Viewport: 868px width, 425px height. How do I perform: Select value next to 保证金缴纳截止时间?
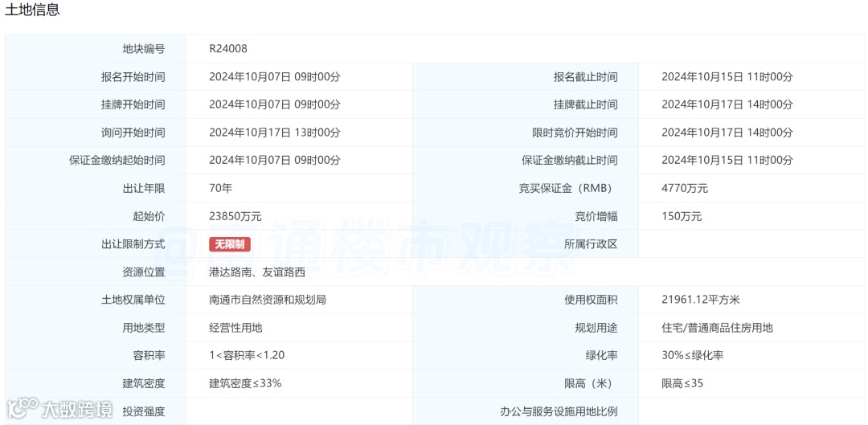click(727, 161)
